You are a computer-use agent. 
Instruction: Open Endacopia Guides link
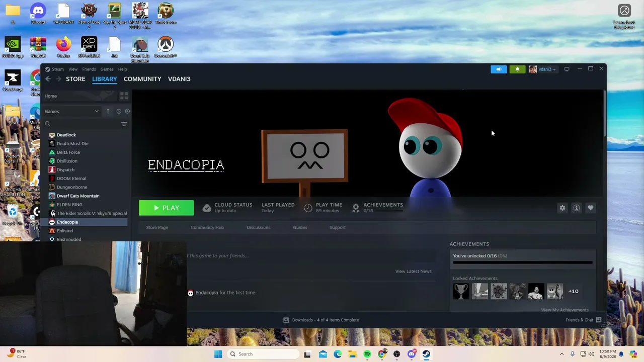tap(300, 227)
